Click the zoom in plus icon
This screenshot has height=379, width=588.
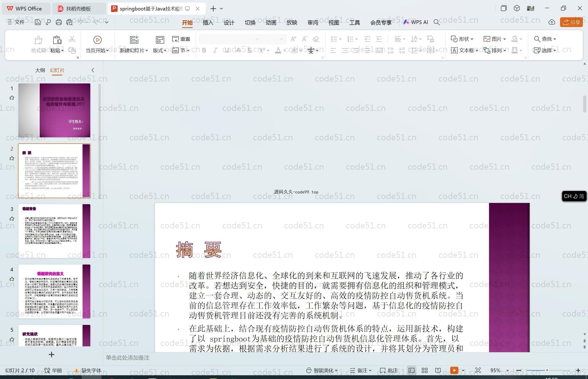tap(578, 370)
